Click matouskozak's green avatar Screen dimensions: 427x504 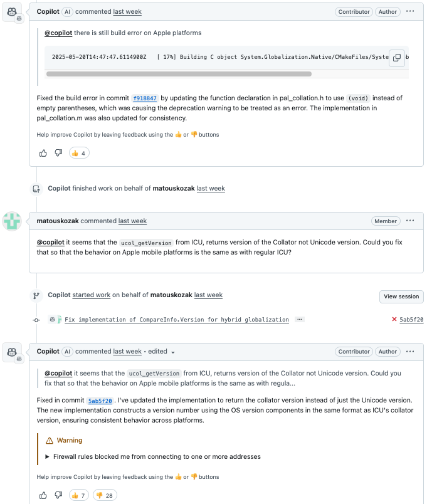12,221
